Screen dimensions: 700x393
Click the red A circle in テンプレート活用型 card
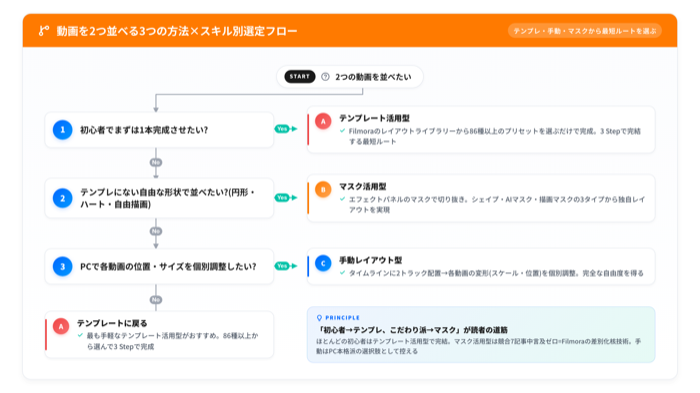(323, 121)
